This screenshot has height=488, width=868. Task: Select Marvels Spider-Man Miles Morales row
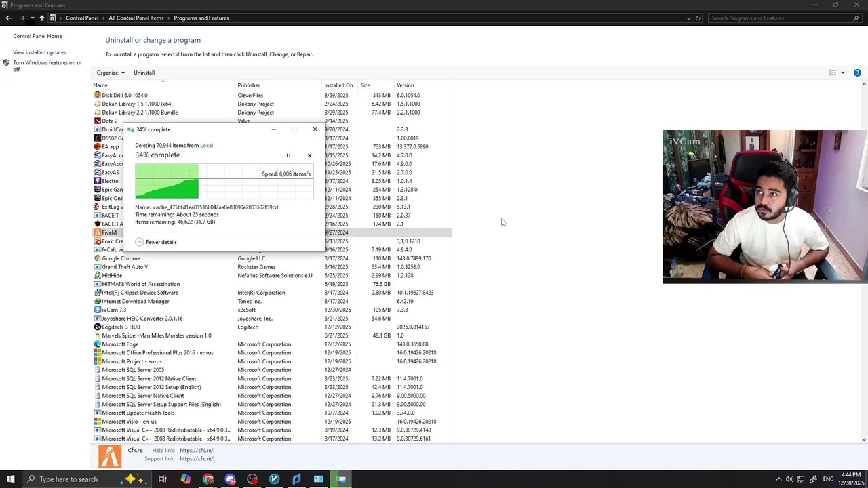point(272,335)
